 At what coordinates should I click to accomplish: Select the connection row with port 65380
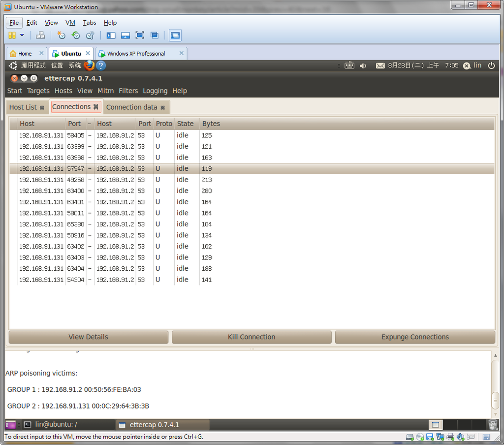(x=252, y=224)
